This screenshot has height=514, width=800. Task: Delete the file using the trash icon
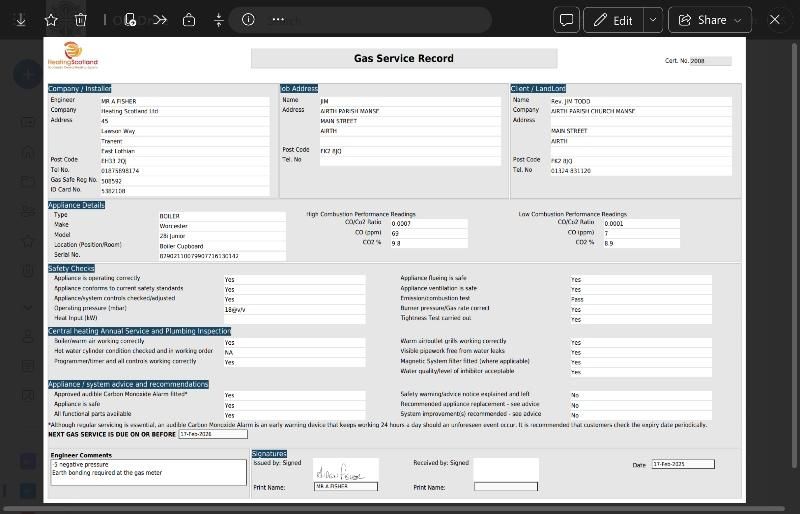tap(81, 20)
